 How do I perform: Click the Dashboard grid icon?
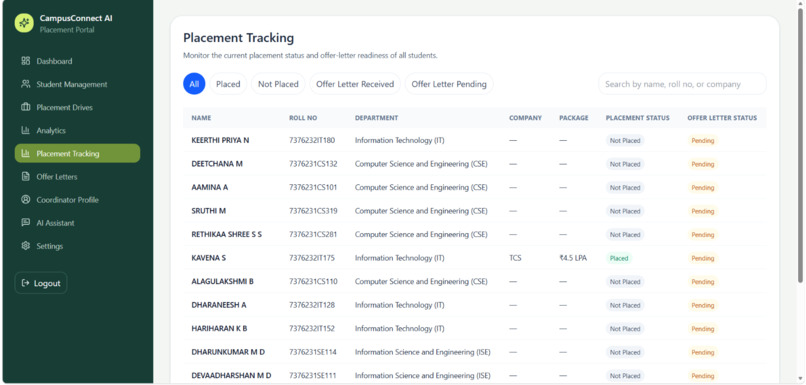pos(26,61)
